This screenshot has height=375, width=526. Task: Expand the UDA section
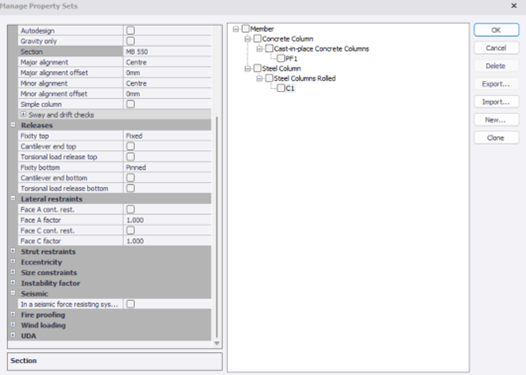click(13, 335)
